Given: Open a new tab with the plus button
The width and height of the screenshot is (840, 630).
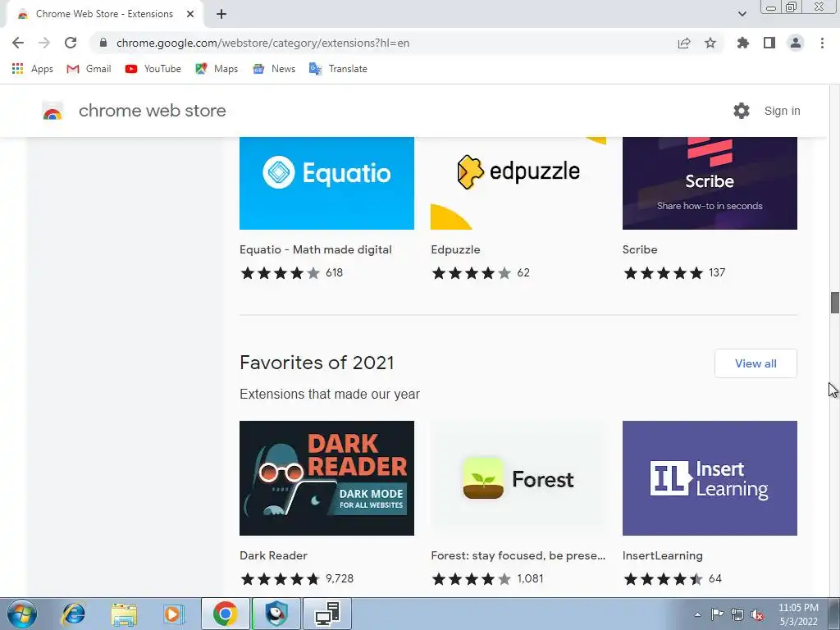Looking at the screenshot, I should pos(221,14).
